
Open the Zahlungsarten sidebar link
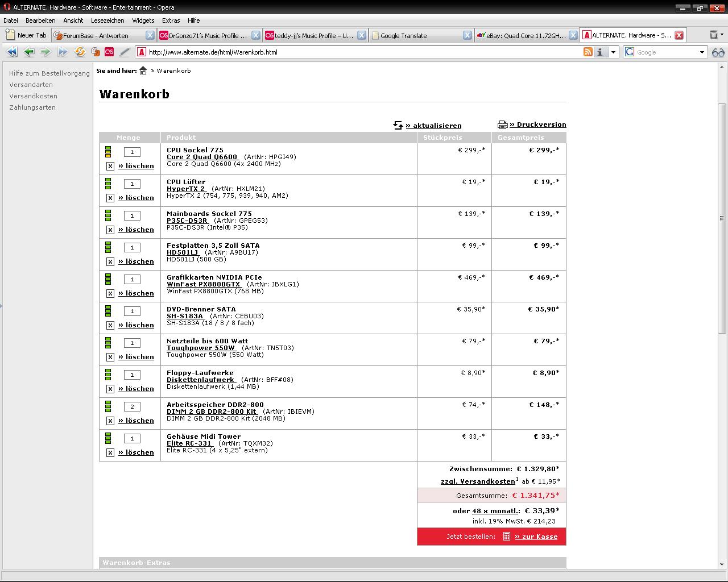pos(32,107)
